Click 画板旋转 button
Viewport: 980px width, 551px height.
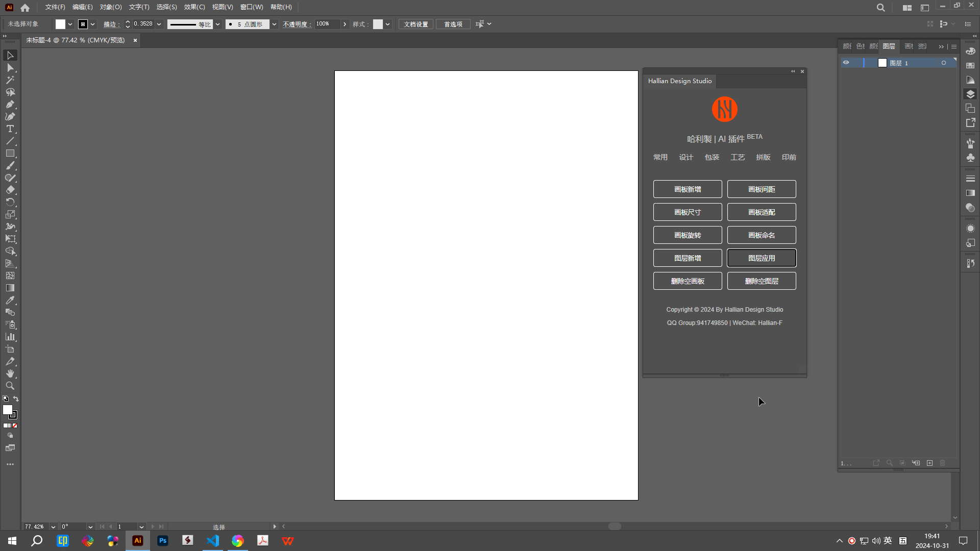pos(688,235)
